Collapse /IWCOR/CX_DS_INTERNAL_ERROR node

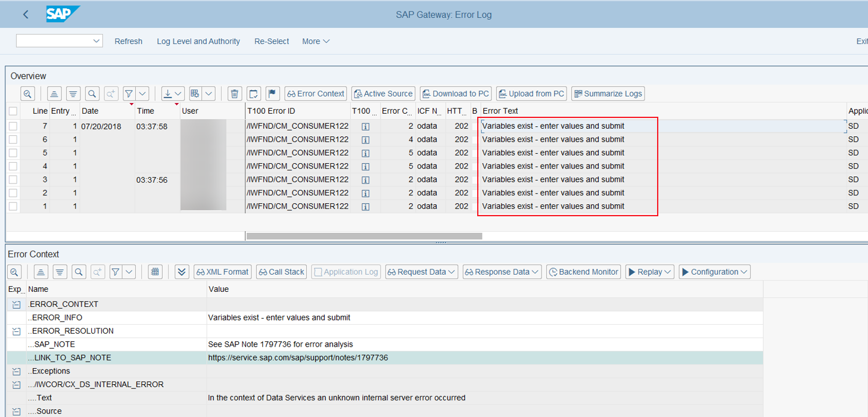pos(16,385)
